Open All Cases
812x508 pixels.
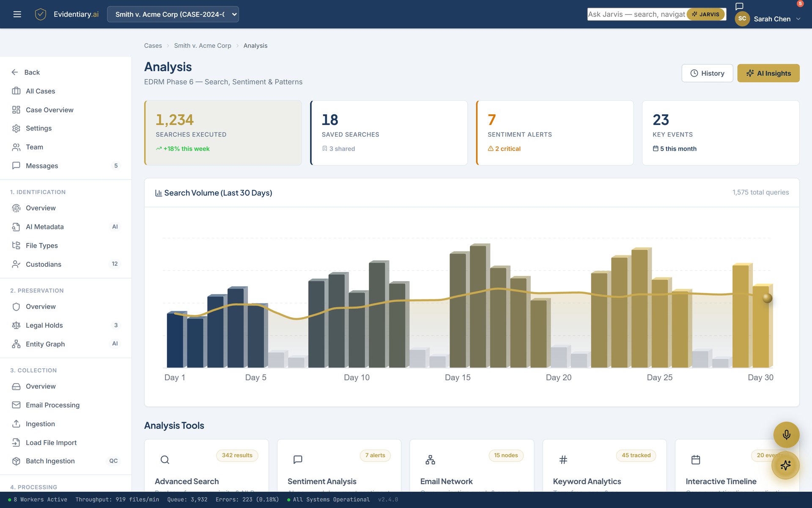(x=66, y=91)
